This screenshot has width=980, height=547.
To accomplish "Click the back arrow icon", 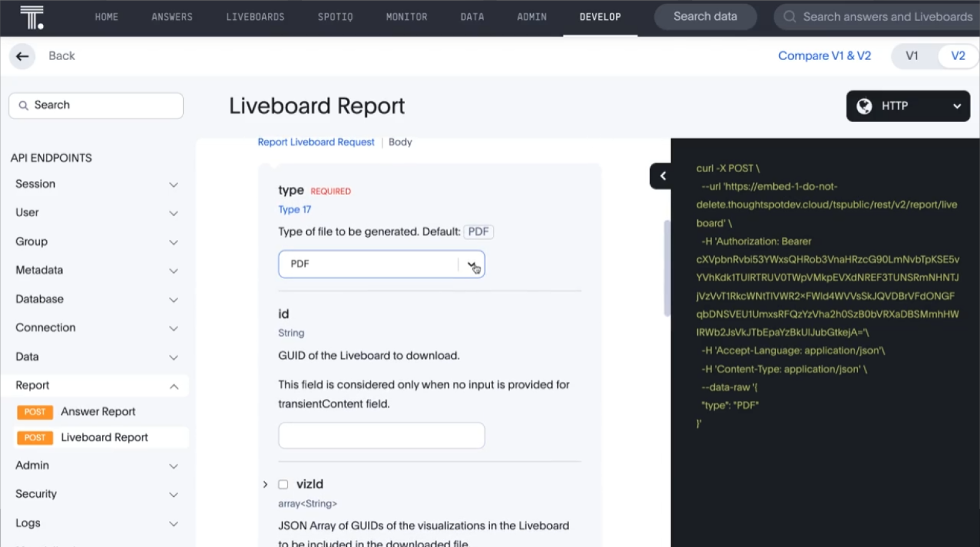I will [x=22, y=56].
